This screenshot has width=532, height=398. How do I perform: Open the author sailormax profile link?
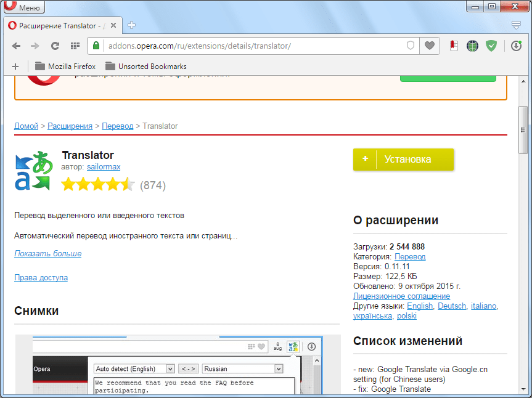pyautogui.click(x=104, y=167)
